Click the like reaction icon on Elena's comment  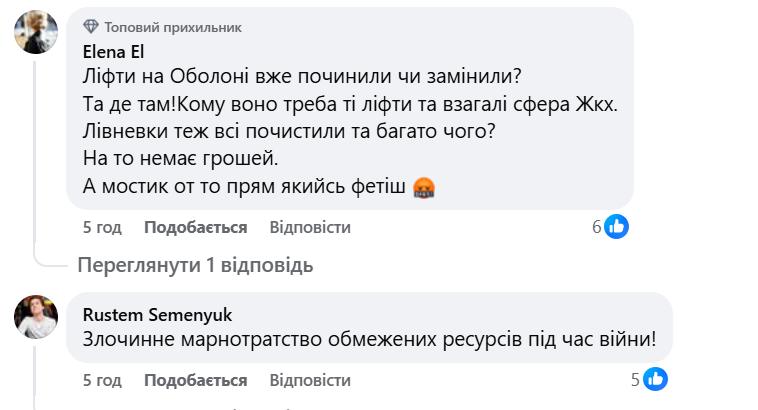(x=617, y=227)
